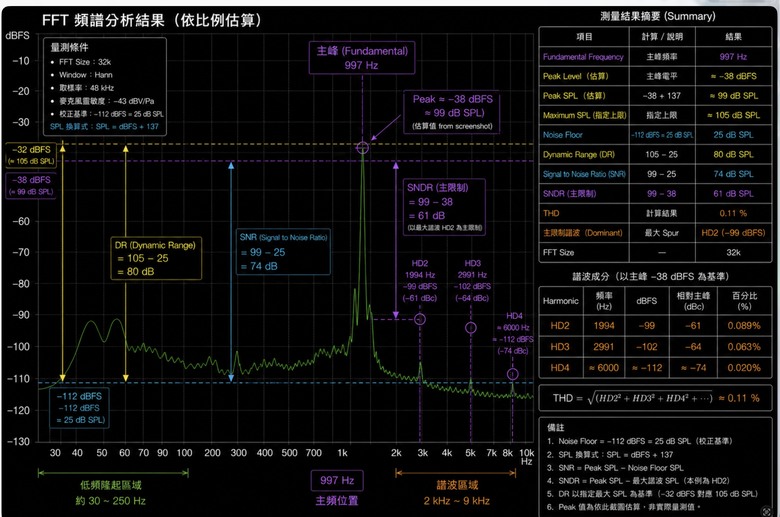Click the HD2 (−99 dBFS) dominant spur cell

point(733,233)
